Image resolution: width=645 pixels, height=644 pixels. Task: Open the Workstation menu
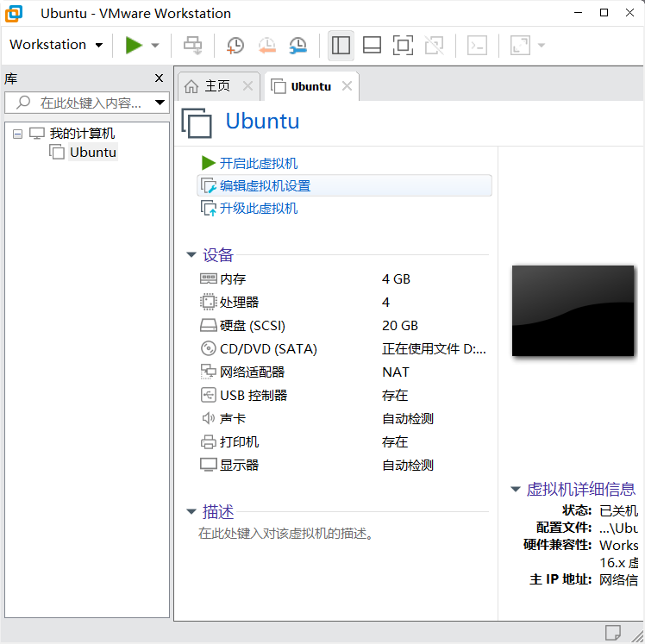[56, 45]
